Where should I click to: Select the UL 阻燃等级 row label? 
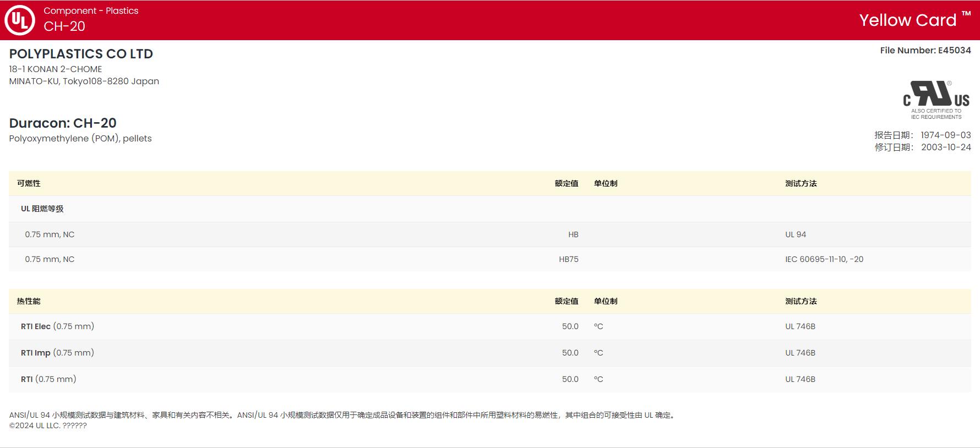tap(42, 209)
